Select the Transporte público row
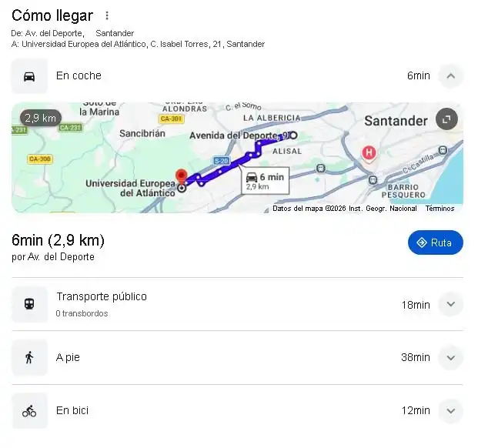The image size is (488, 448). pos(237,304)
